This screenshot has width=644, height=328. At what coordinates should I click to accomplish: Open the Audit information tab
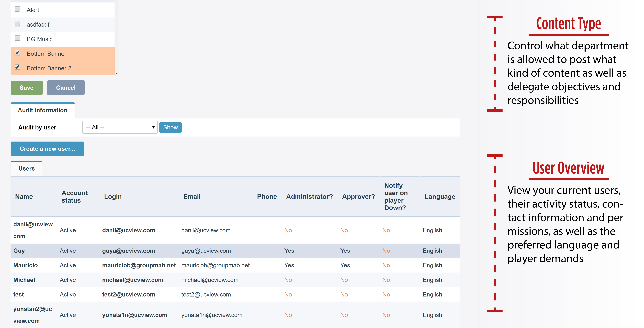pyautogui.click(x=42, y=110)
